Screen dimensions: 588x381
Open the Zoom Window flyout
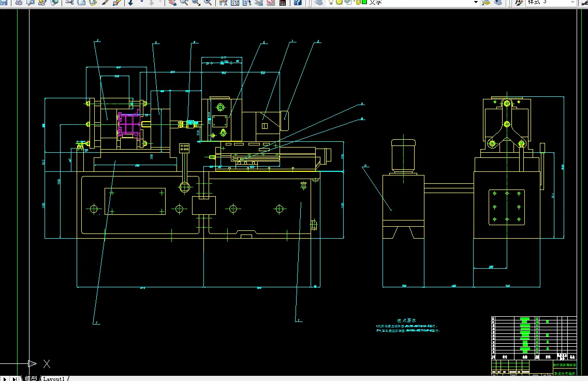point(196,2)
